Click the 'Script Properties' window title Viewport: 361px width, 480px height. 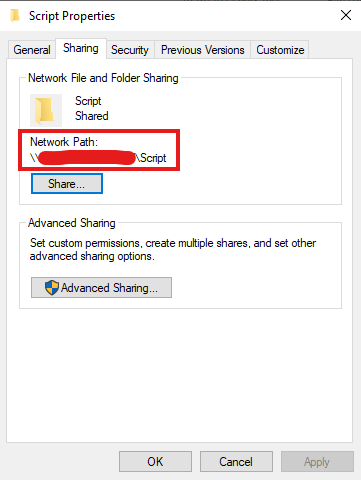pyautogui.click(x=72, y=16)
